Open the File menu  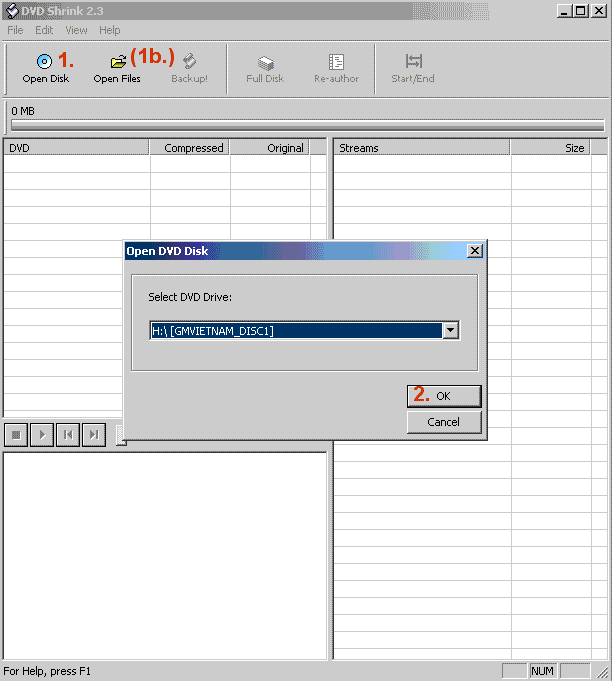click(15, 30)
